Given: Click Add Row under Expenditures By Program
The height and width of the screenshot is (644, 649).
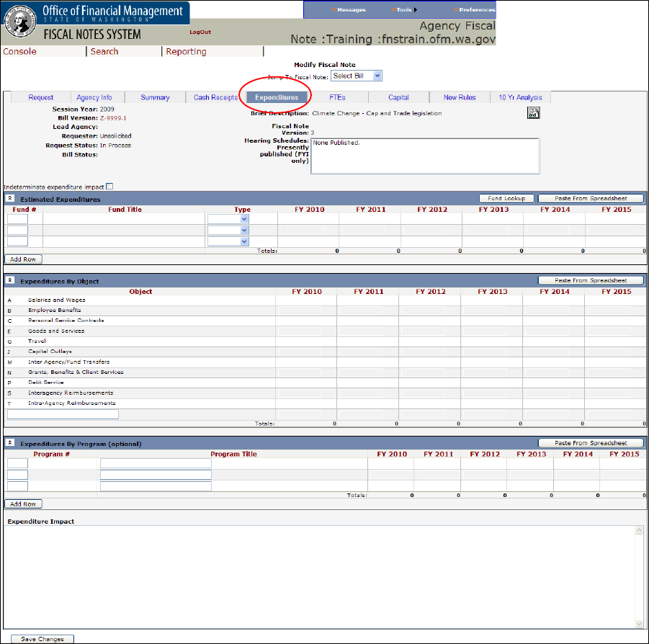Looking at the screenshot, I should (x=23, y=504).
